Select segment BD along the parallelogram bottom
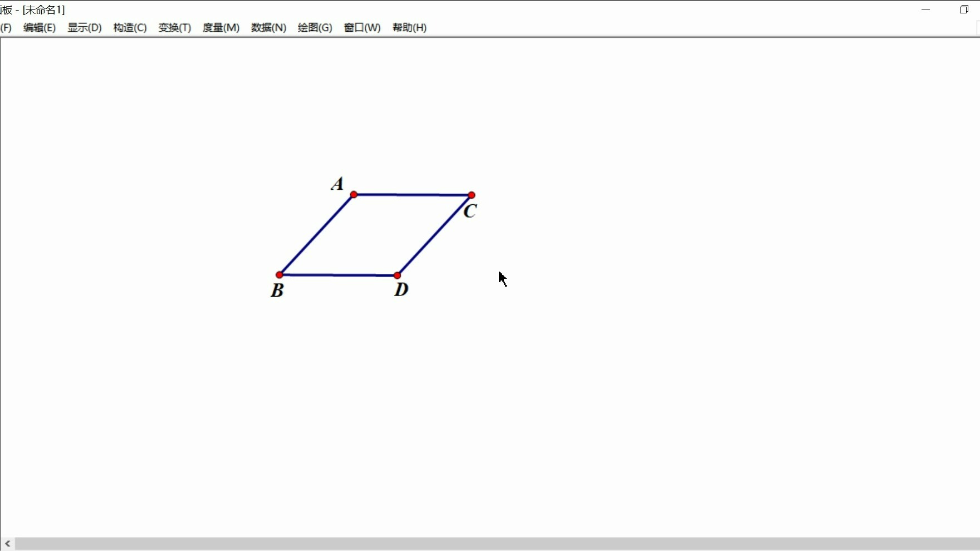This screenshot has height=551, width=980. coord(339,275)
